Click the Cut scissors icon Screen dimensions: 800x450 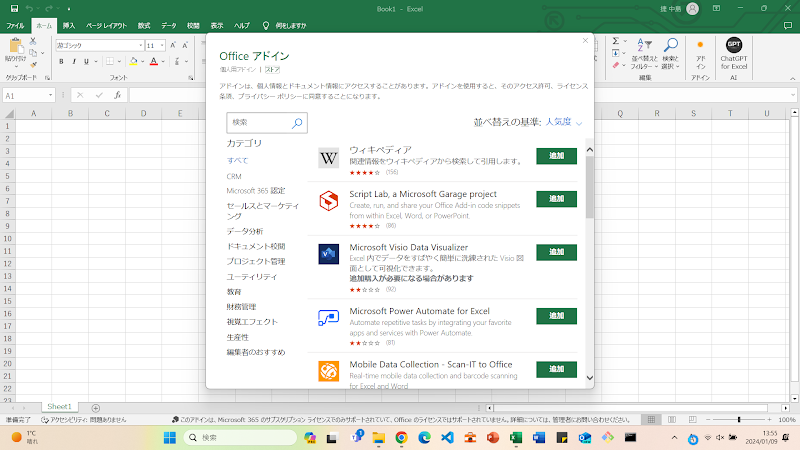point(33,41)
